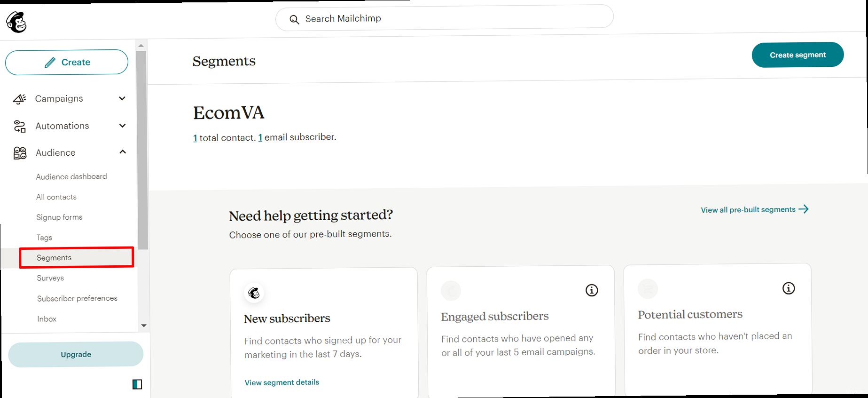
Task: Click the Audience people icon
Action: [x=20, y=153]
